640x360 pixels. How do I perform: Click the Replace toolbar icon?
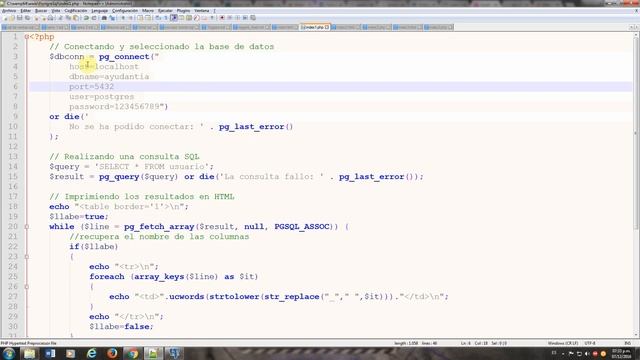[x=112, y=18]
